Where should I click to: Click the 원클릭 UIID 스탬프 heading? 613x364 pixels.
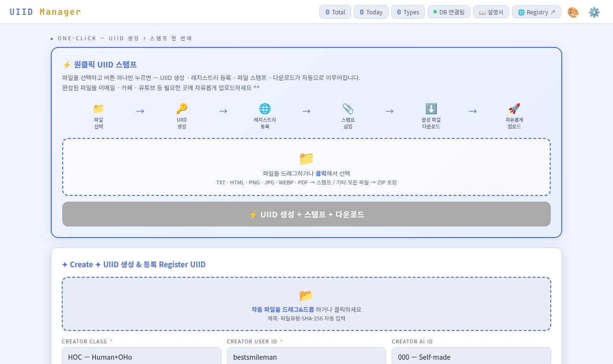100,65
